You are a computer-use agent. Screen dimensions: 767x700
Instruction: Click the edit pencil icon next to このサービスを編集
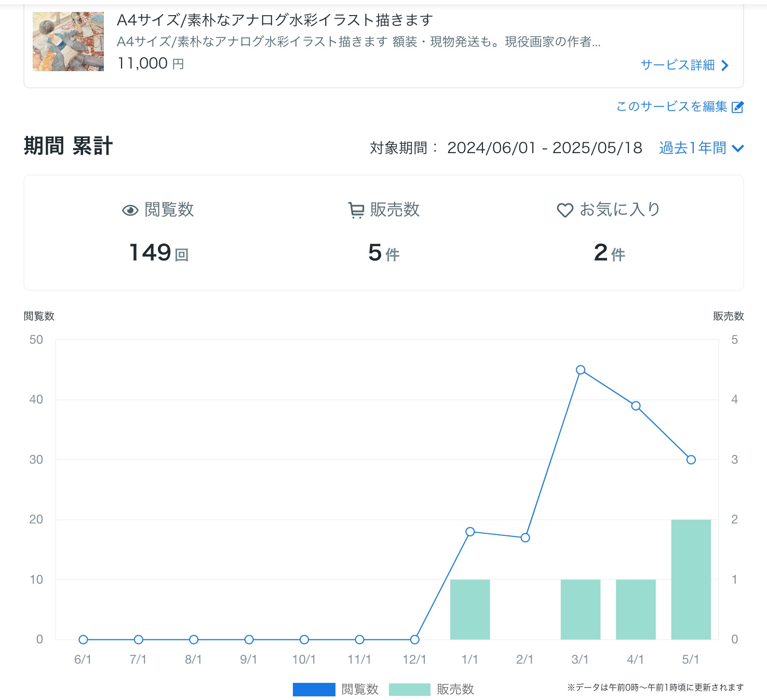point(737,107)
